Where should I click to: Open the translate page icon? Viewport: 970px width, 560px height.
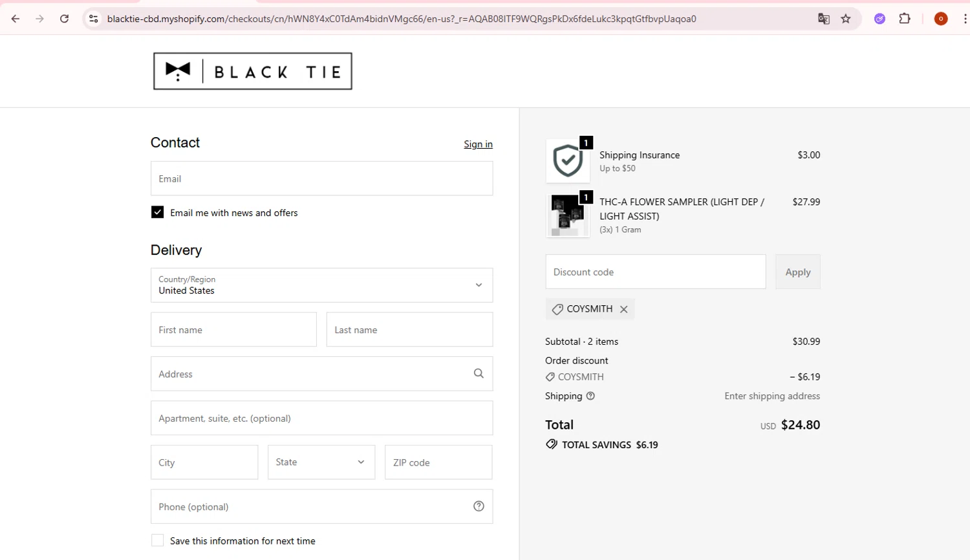click(x=824, y=19)
